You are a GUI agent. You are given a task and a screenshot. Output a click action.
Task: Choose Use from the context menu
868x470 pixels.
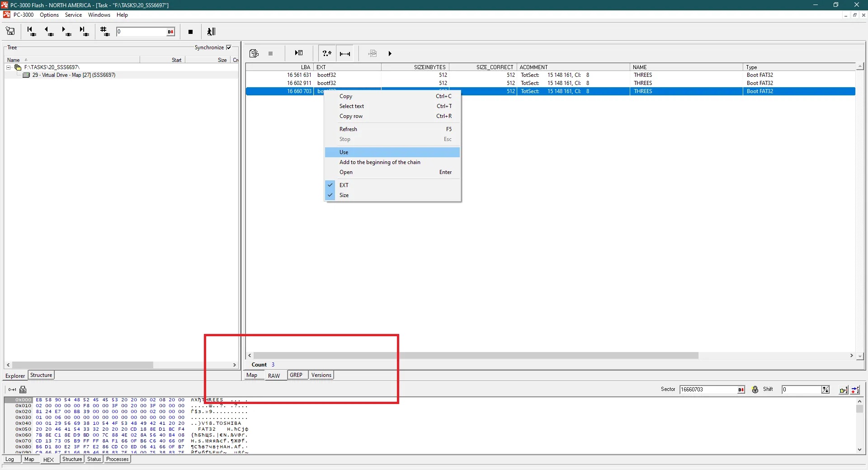click(344, 152)
